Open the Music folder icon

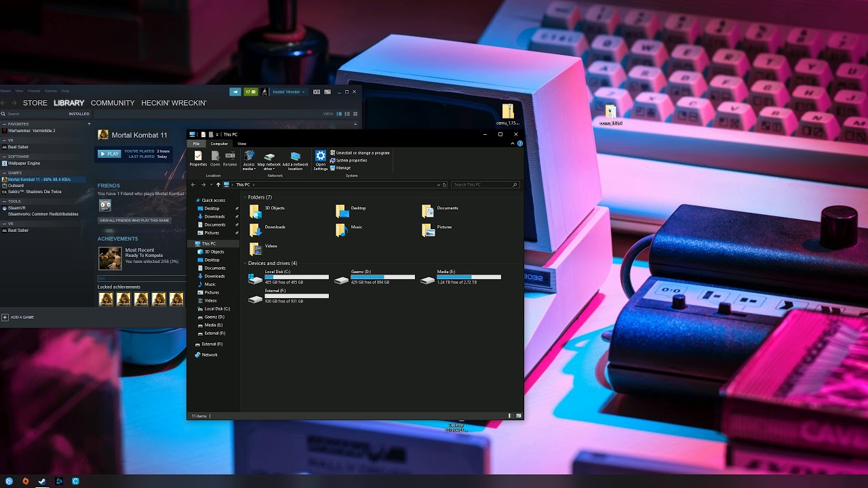click(x=342, y=230)
